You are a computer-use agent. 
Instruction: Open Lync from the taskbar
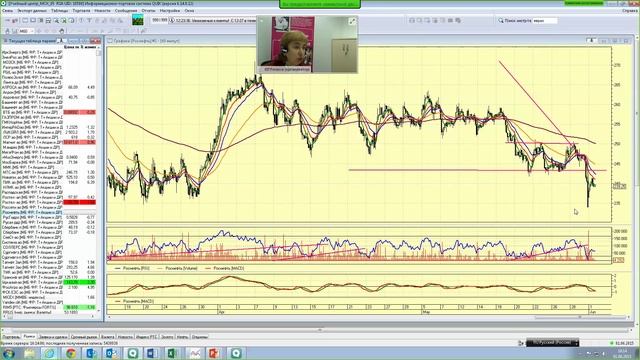point(91,353)
